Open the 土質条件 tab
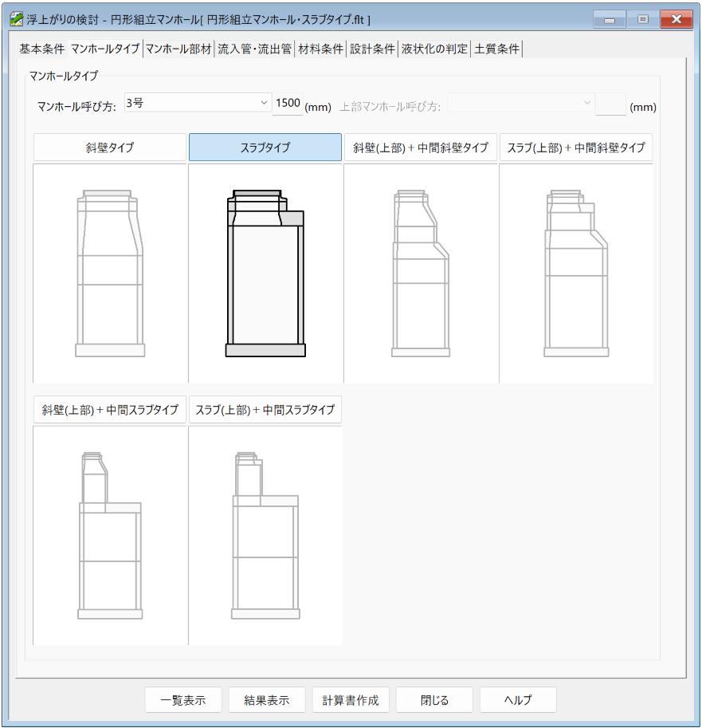 tap(497, 49)
